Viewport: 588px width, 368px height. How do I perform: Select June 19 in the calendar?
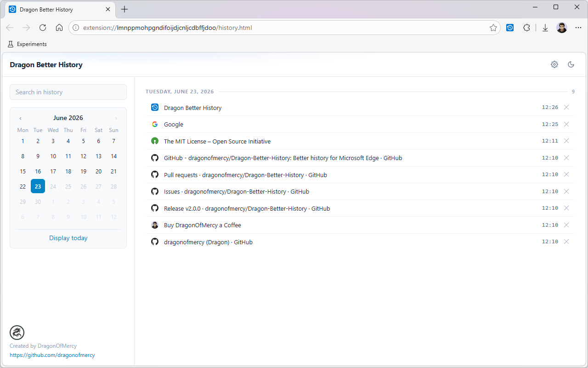(83, 171)
